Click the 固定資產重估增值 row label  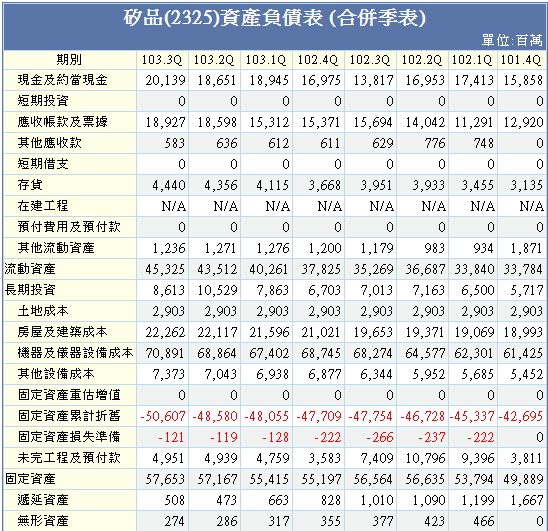pyautogui.click(x=69, y=395)
